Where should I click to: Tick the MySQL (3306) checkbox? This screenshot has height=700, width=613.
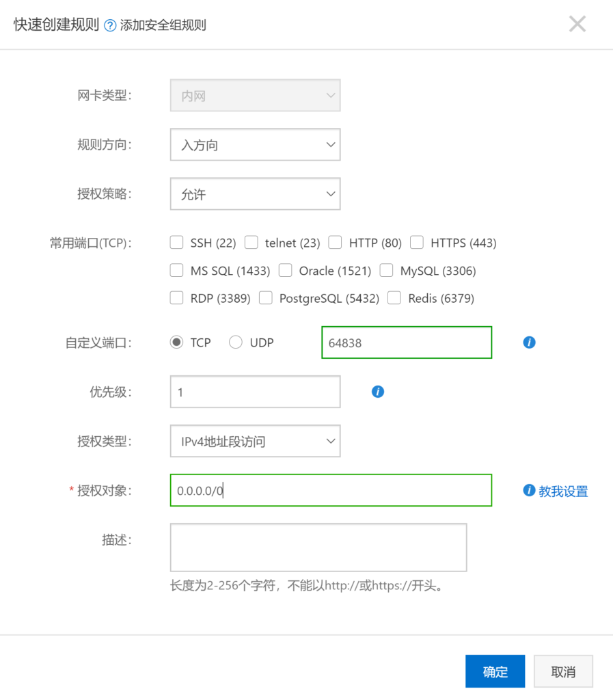coord(386,270)
